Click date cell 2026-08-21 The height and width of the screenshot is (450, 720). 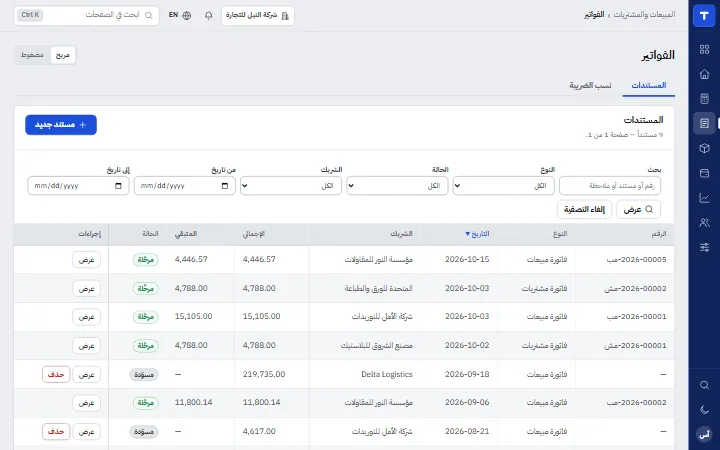[467, 431]
